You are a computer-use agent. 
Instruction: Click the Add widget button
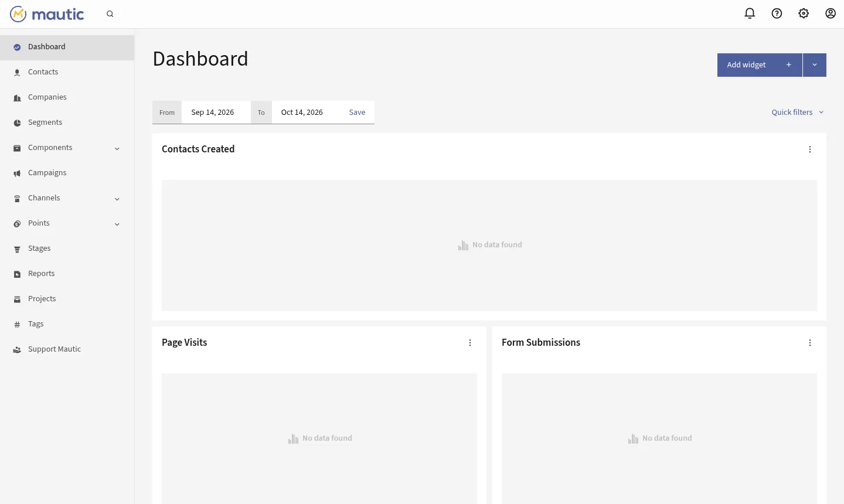click(760, 65)
